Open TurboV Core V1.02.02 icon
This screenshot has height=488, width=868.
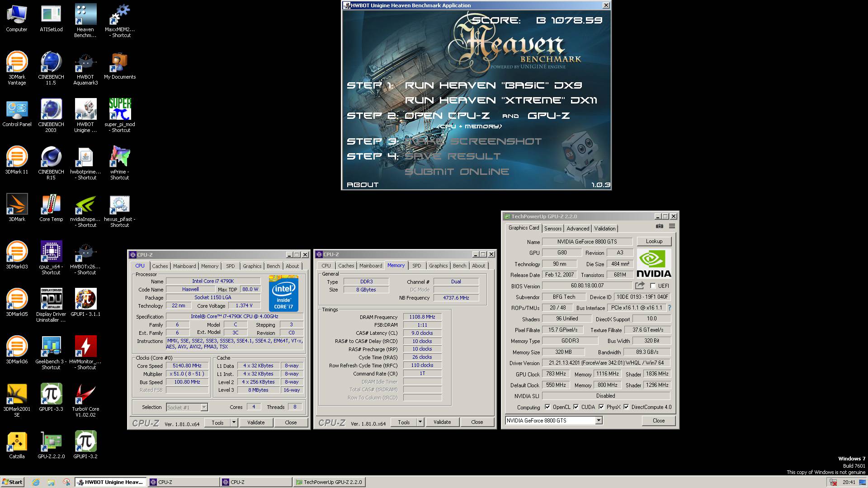tap(85, 401)
